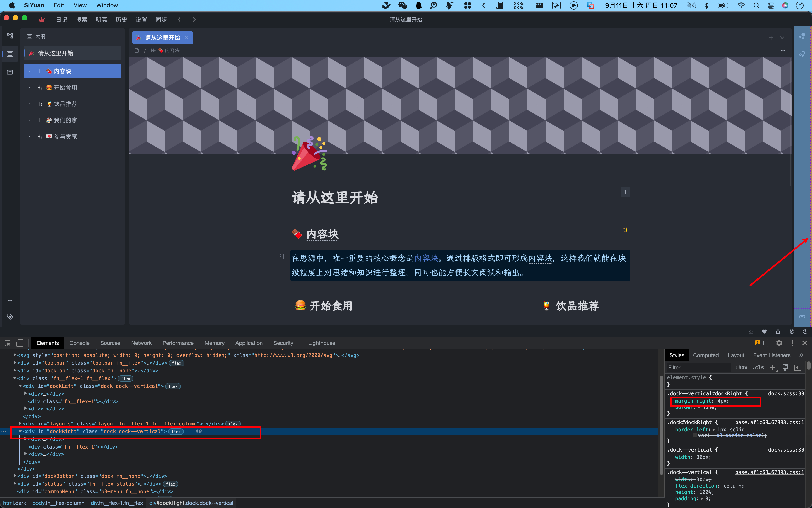Add a new tab with the plus icon
The height and width of the screenshot is (508, 812).
point(771,38)
